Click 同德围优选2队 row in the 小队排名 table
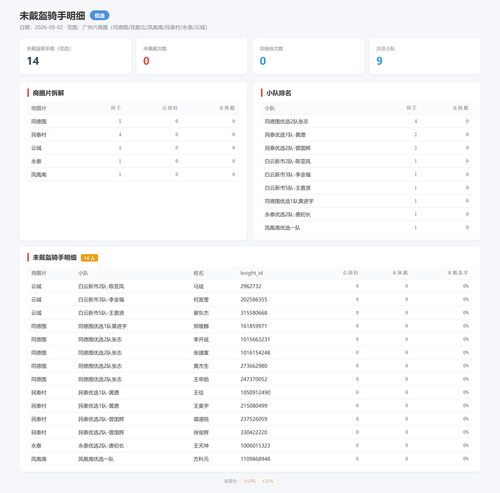 tap(367, 121)
